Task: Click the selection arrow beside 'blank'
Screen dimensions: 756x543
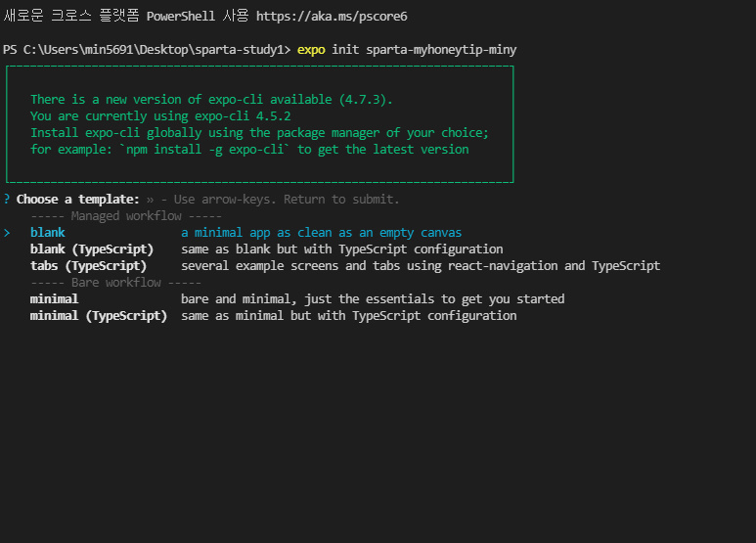Action: point(7,234)
